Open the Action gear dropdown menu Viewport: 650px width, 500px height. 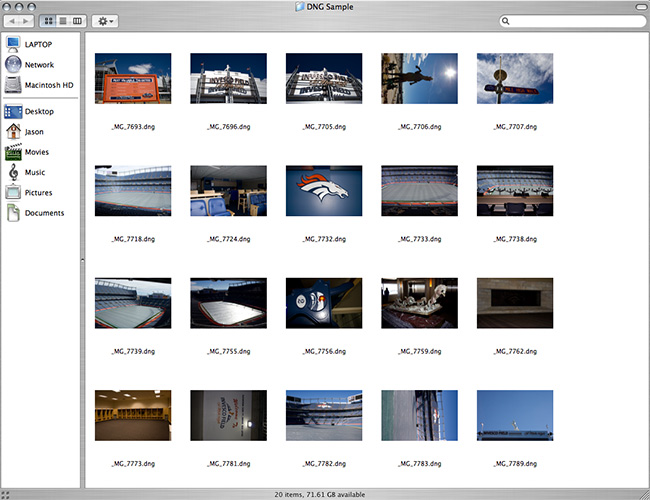104,21
